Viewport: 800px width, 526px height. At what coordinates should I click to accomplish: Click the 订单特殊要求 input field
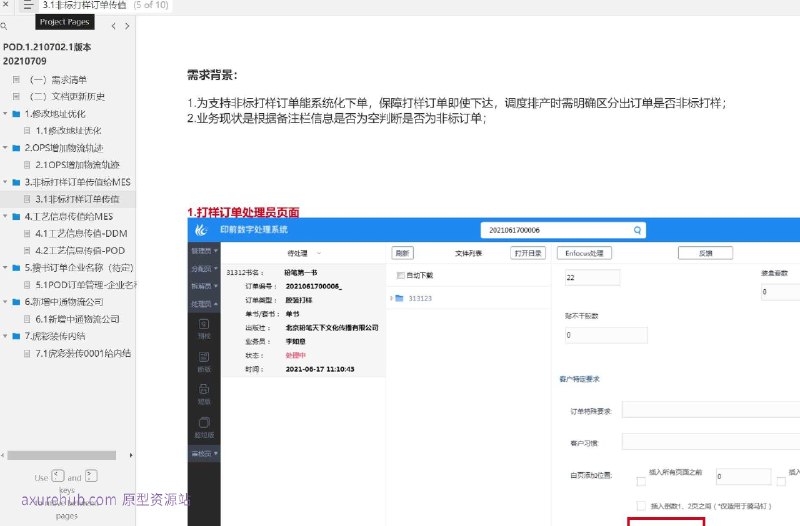click(711, 410)
